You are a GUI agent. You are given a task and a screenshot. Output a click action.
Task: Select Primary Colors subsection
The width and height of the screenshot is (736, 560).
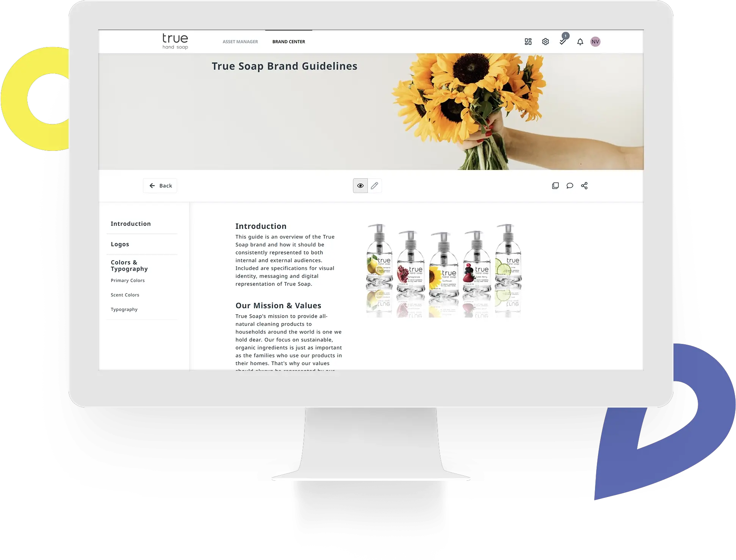[128, 280]
